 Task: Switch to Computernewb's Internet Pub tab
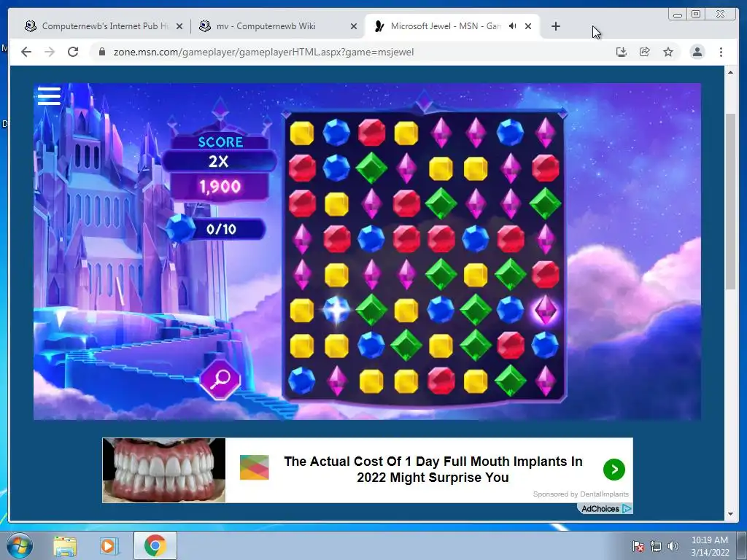tap(104, 26)
